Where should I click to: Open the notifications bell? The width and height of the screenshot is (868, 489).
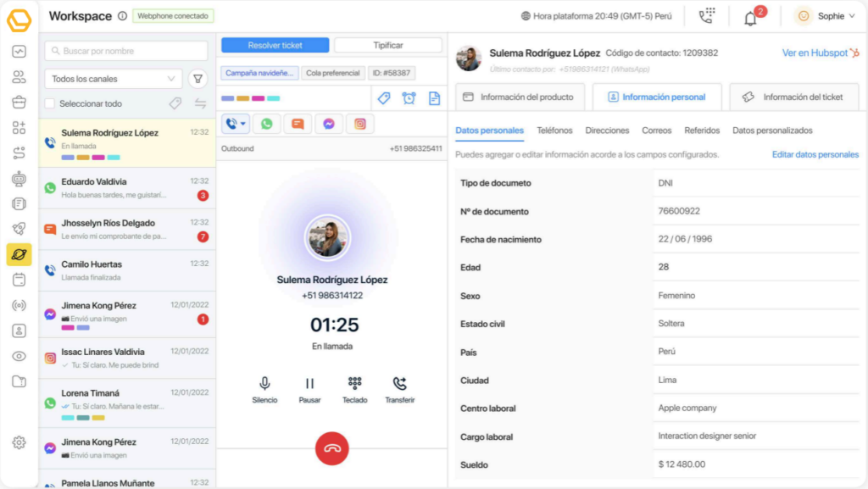[x=750, y=17]
